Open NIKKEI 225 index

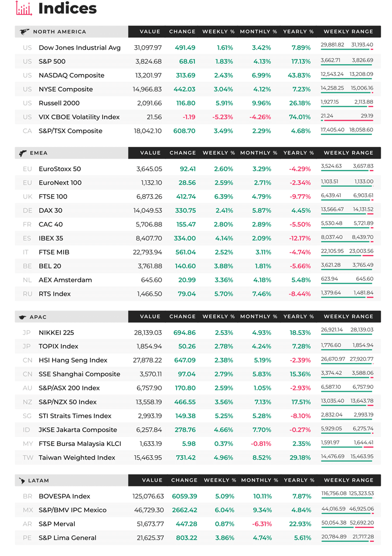tap(197, 333)
